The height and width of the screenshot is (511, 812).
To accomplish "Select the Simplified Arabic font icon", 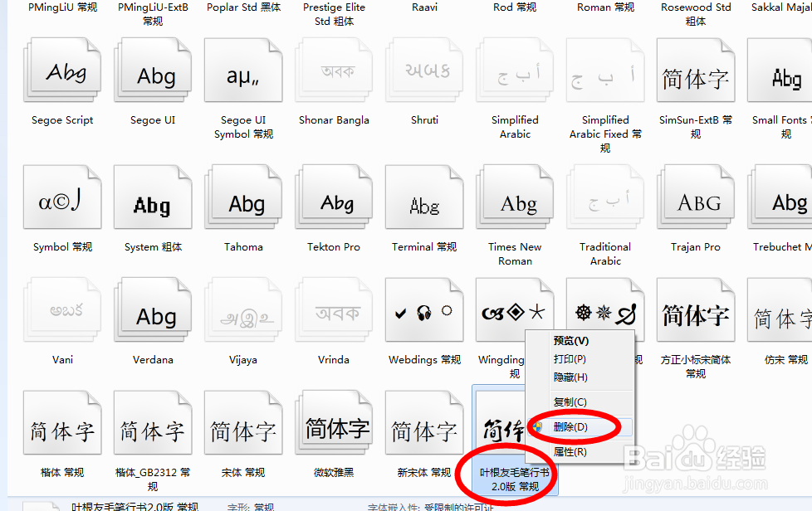I will pyautogui.click(x=515, y=70).
